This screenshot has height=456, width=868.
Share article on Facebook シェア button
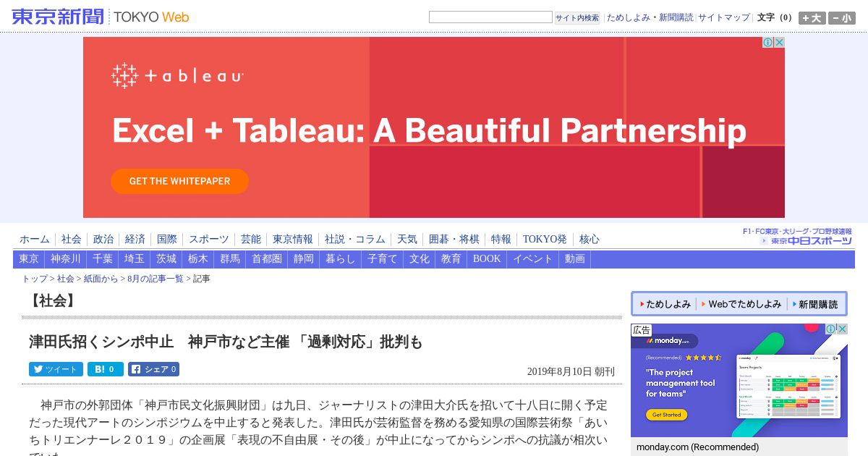click(x=153, y=369)
